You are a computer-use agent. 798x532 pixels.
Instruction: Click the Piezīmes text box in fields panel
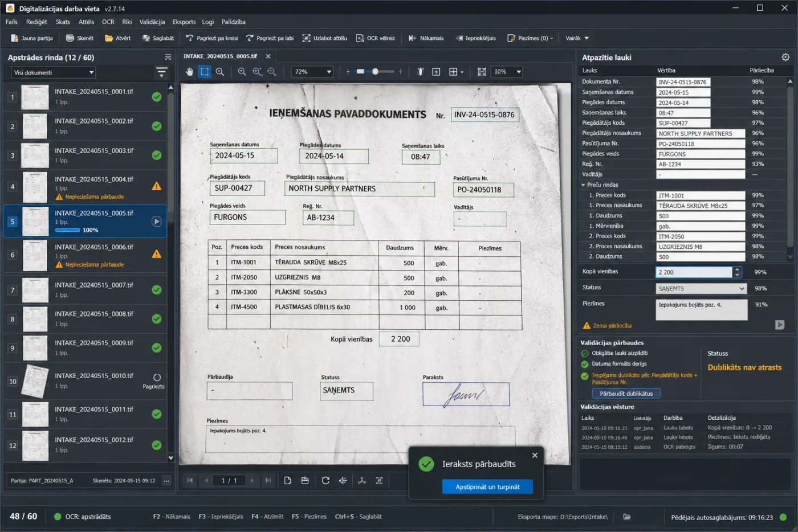(x=701, y=310)
